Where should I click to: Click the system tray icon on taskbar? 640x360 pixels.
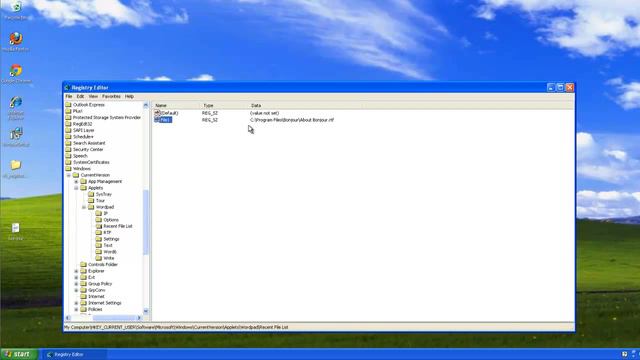[624, 354]
